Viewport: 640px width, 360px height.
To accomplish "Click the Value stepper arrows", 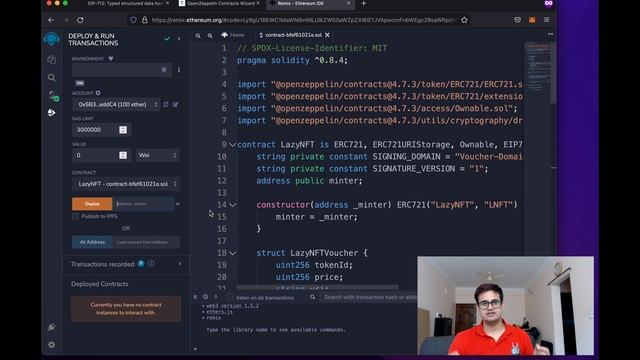I will [x=123, y=155].
